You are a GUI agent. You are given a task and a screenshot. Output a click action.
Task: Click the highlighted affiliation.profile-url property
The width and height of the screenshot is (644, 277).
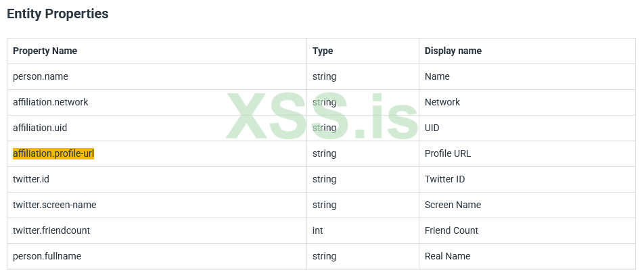(x=53, y=153)
